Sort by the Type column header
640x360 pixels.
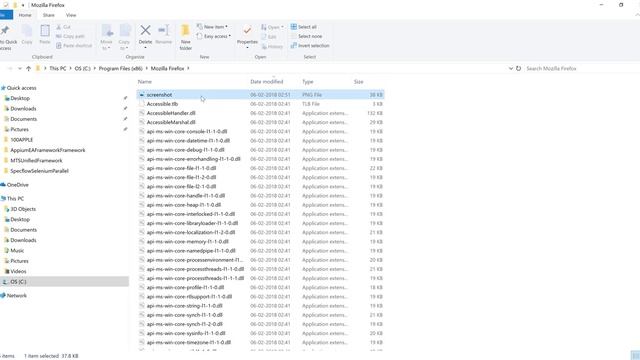(308, 82)
